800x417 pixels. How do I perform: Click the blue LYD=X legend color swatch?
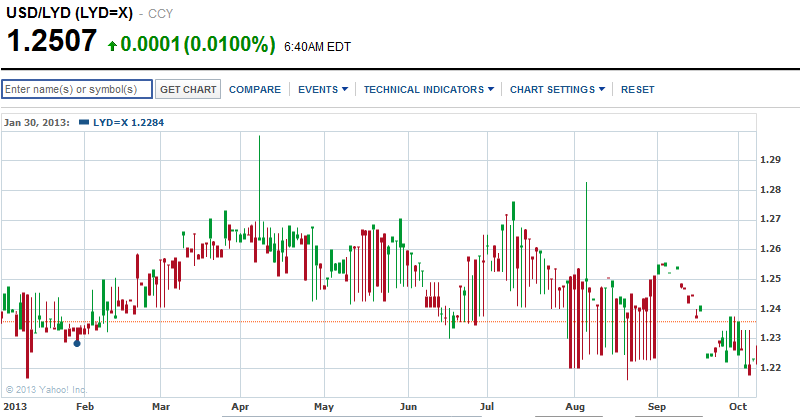85,122
